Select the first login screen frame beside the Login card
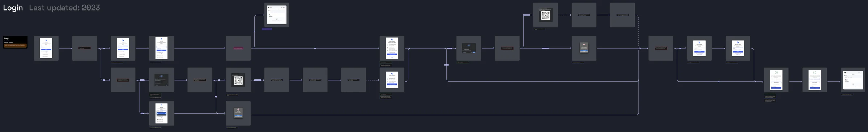This screenshot has height=132, width=868. coord(46,48)
